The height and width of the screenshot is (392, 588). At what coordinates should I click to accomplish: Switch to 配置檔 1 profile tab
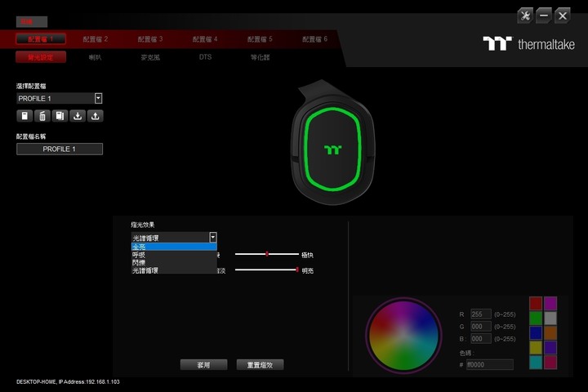[x=41, y=39]
